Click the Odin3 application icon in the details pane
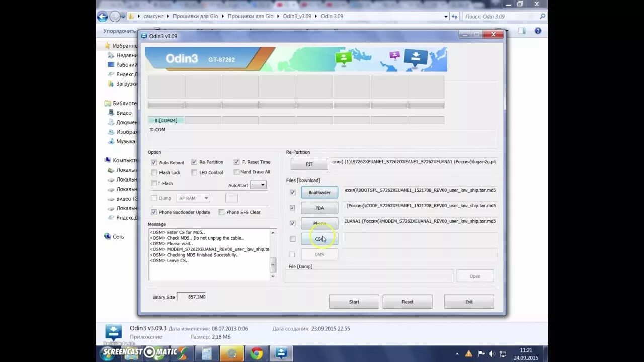 click(x=113, y=332)
